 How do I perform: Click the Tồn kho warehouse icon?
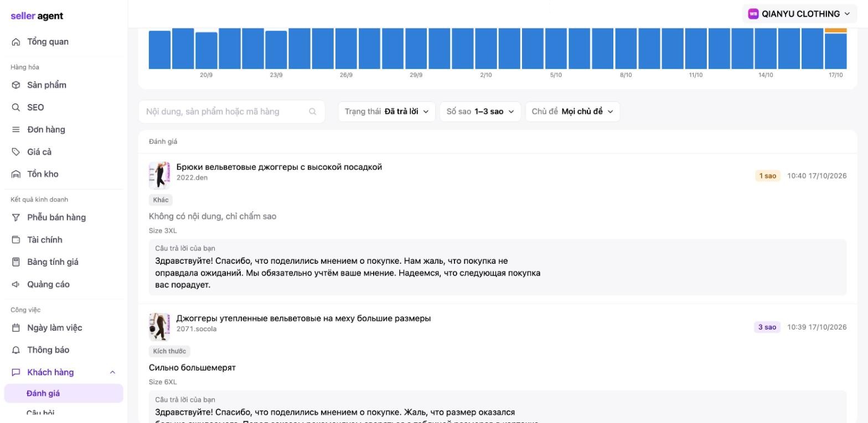click(x=15, y=174)
